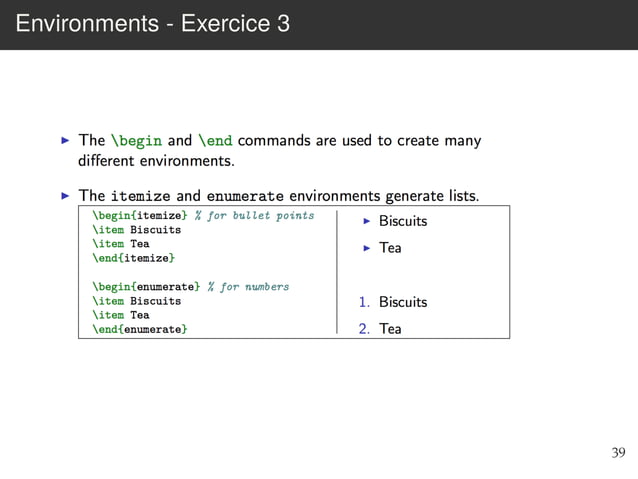Click the green \begin command text
This screenshot has height=479, width=638.
click(x=137, y=141)
